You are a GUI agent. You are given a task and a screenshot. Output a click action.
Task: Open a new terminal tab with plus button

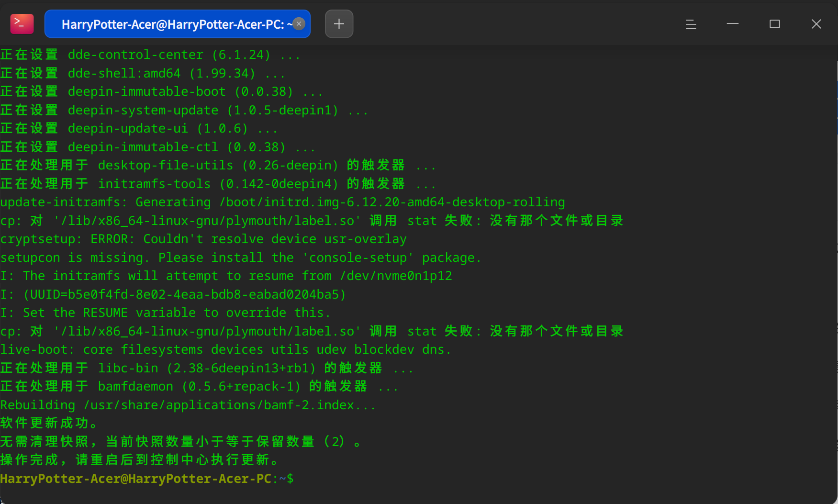[339, 24]
